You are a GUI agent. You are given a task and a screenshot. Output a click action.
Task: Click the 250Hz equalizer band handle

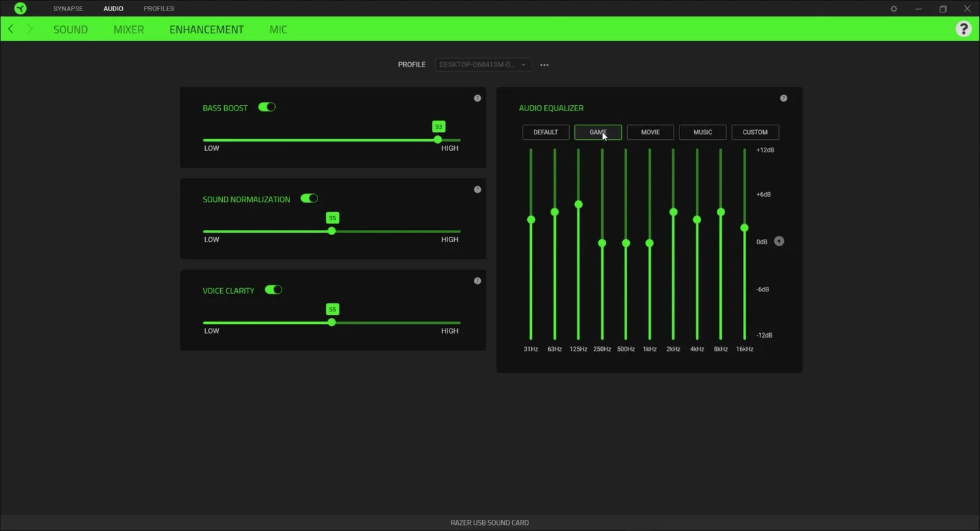[x=602, y=243]
